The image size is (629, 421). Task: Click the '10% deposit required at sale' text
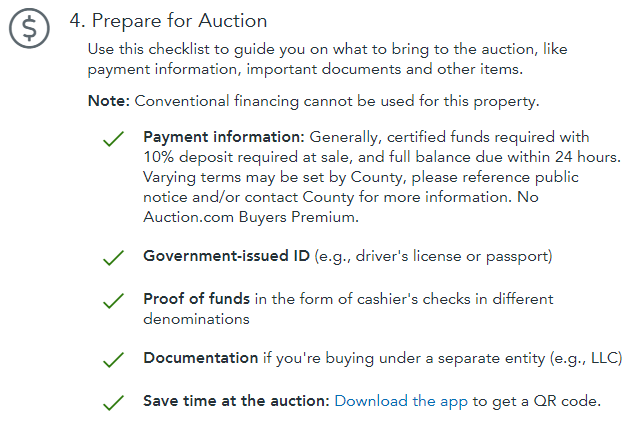pyautogui.click(x=248, y=157)
